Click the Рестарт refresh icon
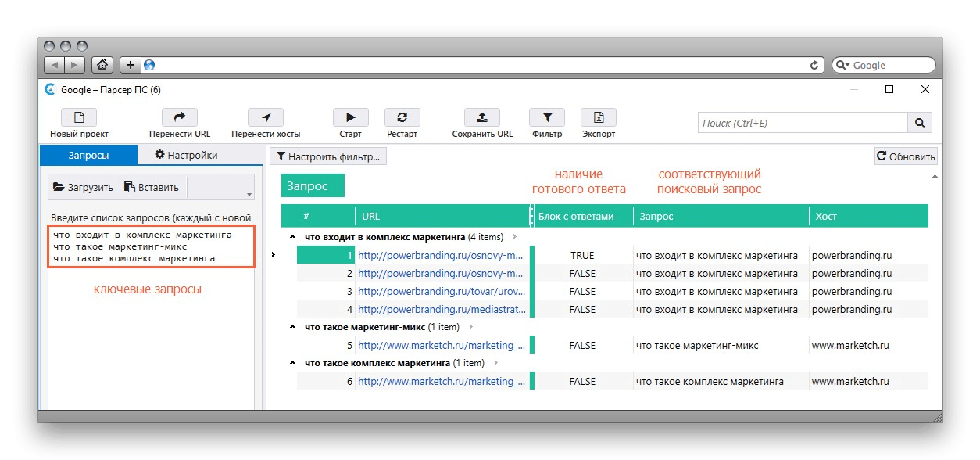The height and width of the screenshot is (460, 980). pyautogui.click(x=402, y=117)
